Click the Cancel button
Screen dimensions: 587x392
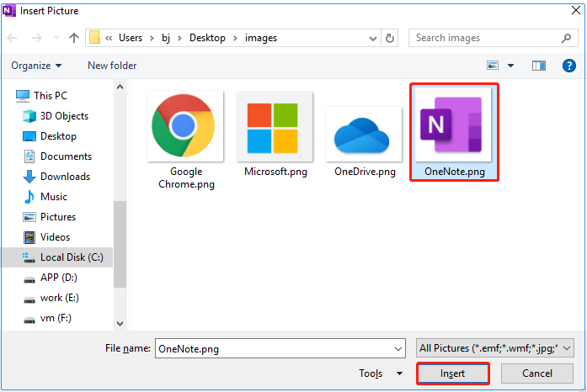tap(537, 373)
